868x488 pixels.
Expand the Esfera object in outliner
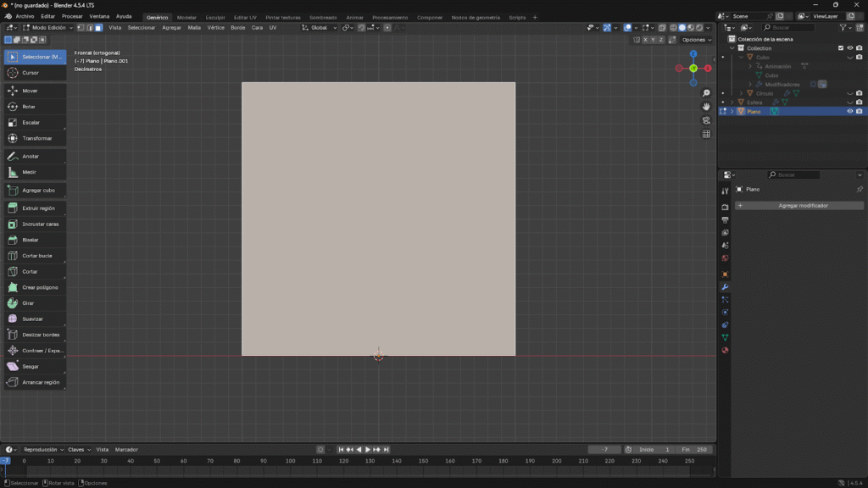tap(732, 103)
